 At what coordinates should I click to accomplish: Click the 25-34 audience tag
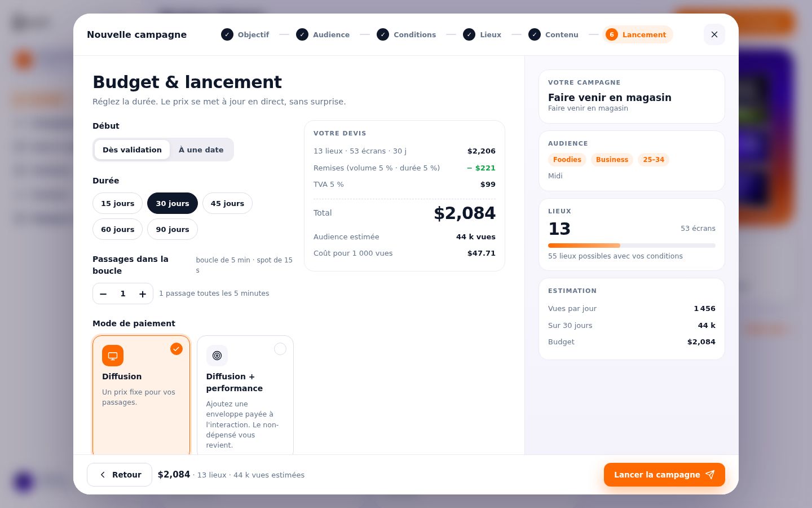pos(654,160)
